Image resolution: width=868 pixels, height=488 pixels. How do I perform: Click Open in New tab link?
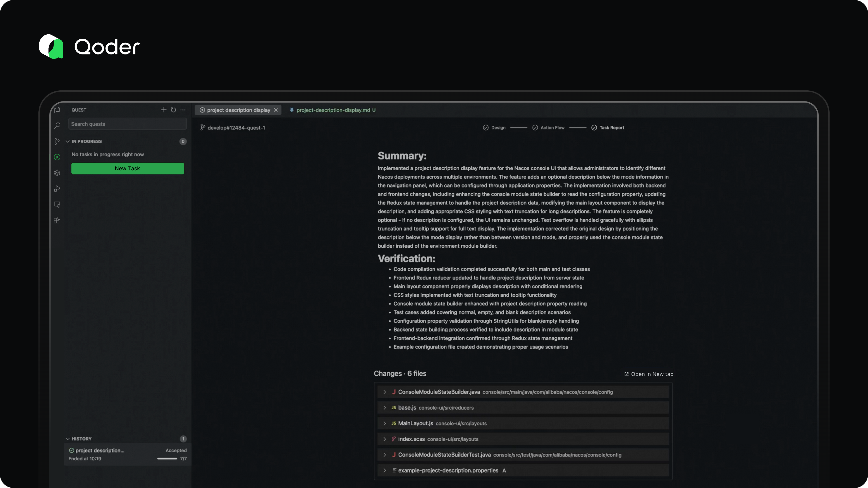tap(649, 374)
